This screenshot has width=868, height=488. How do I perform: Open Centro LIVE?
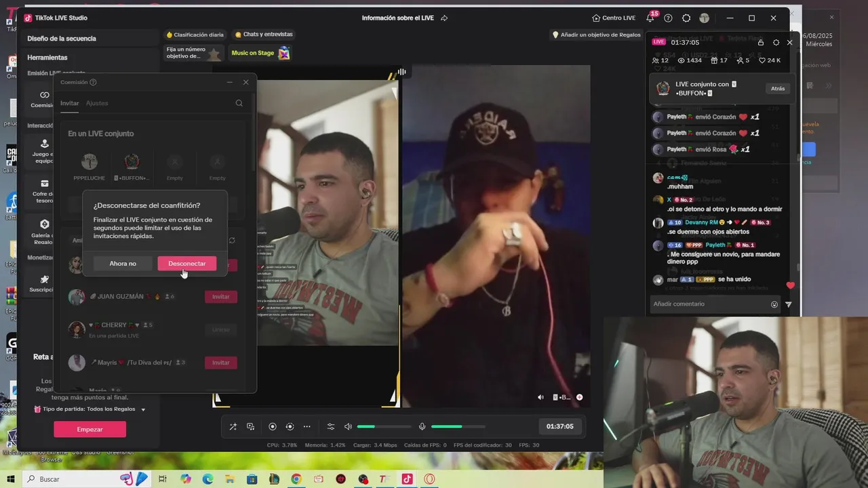pos(614,18)
